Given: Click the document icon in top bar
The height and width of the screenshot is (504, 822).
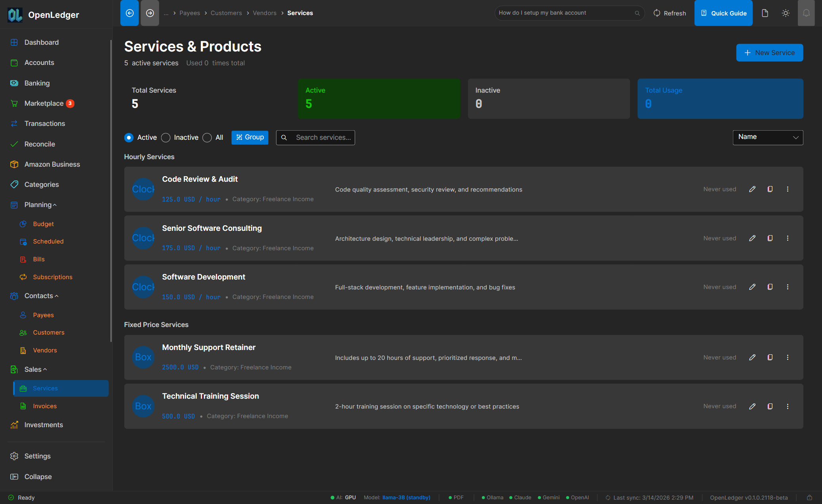Looking at the screenshot, I should click(x=765, y=13).
